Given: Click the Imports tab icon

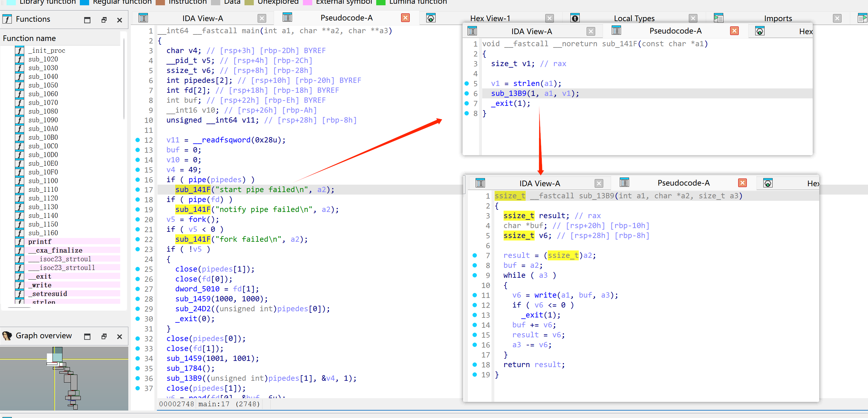Looking at the screenshot, I should [718, 18].
